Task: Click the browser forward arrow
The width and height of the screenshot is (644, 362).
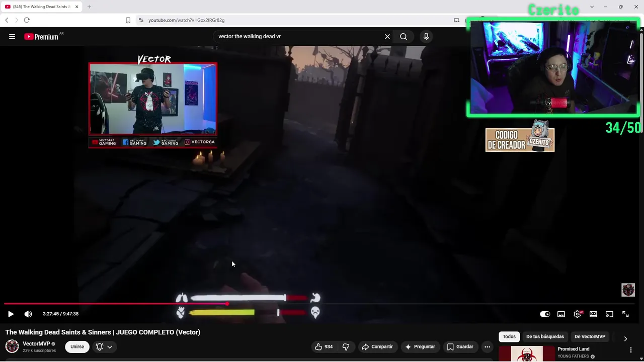Action: point(17,20)
